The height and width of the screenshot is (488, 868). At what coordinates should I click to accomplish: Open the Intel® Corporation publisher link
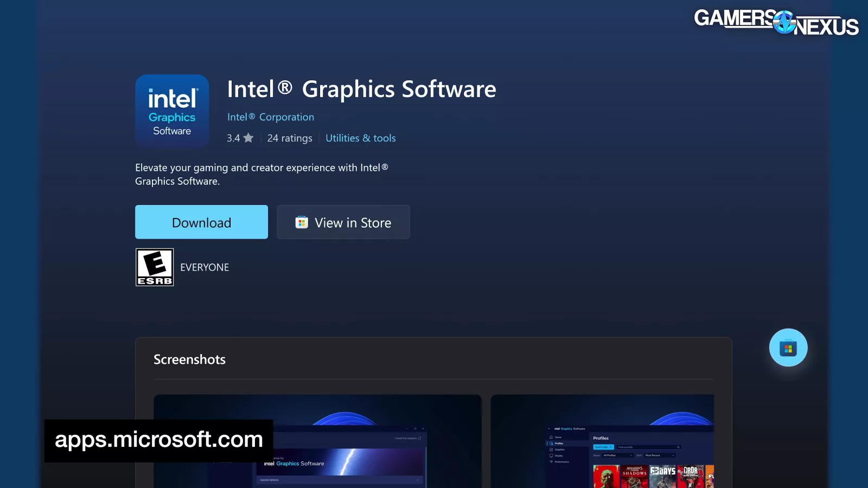270,117
